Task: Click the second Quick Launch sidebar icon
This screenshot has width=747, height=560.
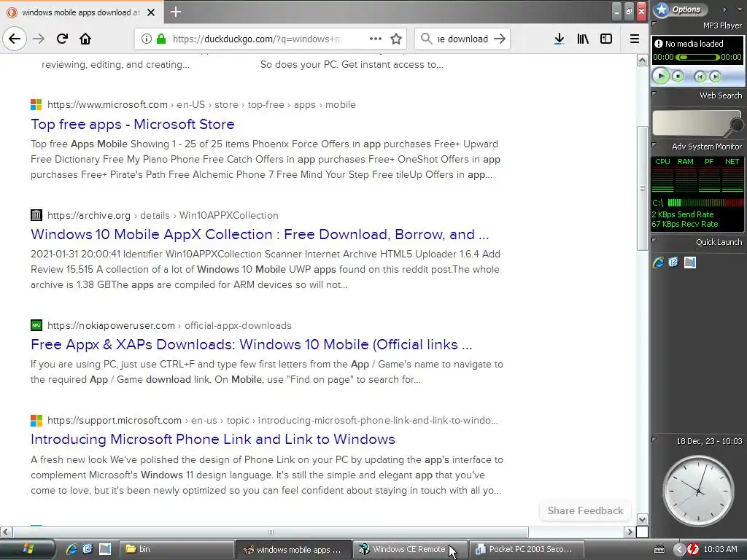Action: pos(673,262)
